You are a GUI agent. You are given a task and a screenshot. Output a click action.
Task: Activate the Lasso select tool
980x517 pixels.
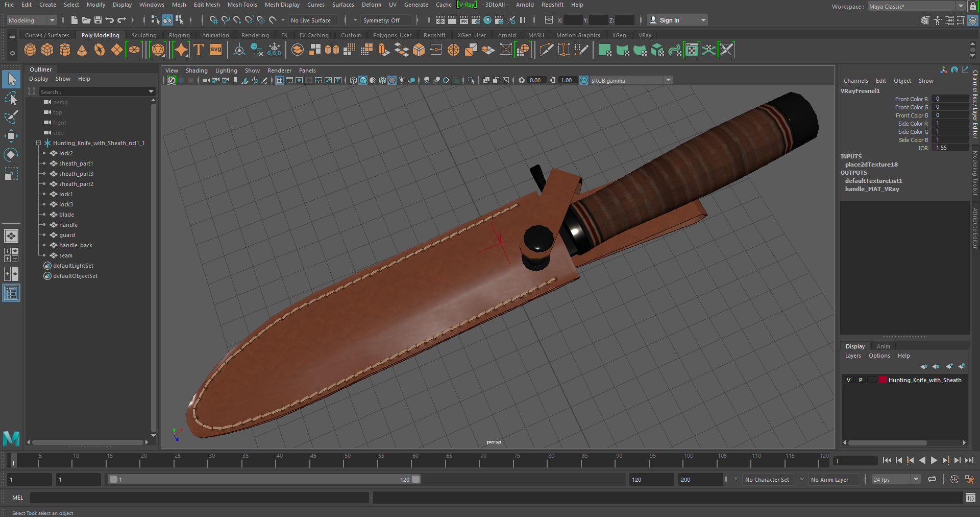(11, 98)
